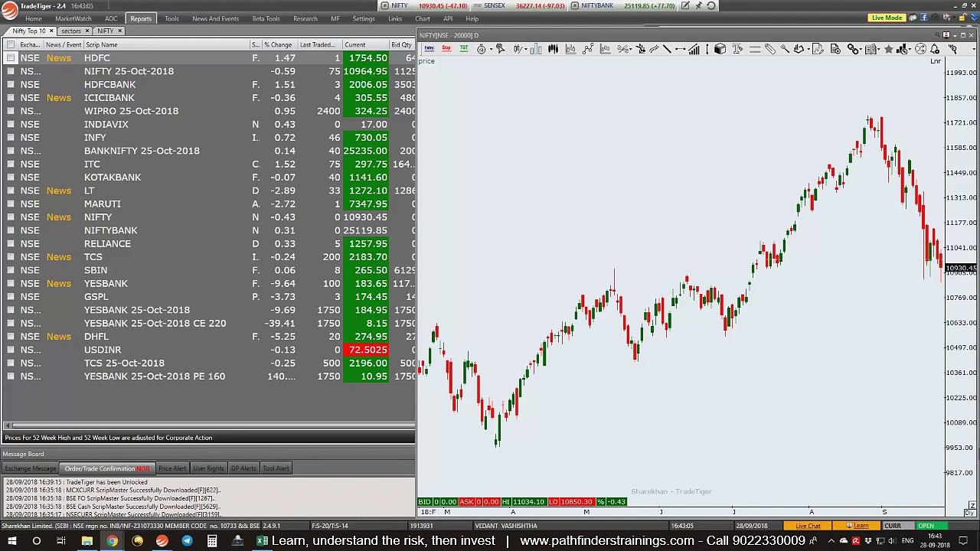
Task: Switch chart to bar style
Action: coord(536,49)
